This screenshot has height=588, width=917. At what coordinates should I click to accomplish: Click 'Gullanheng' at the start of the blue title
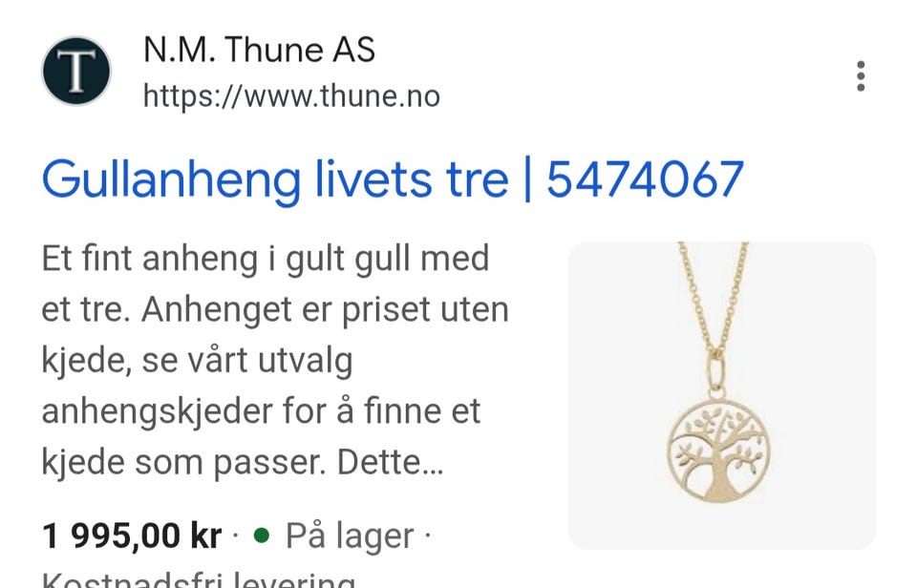(171, 180)
